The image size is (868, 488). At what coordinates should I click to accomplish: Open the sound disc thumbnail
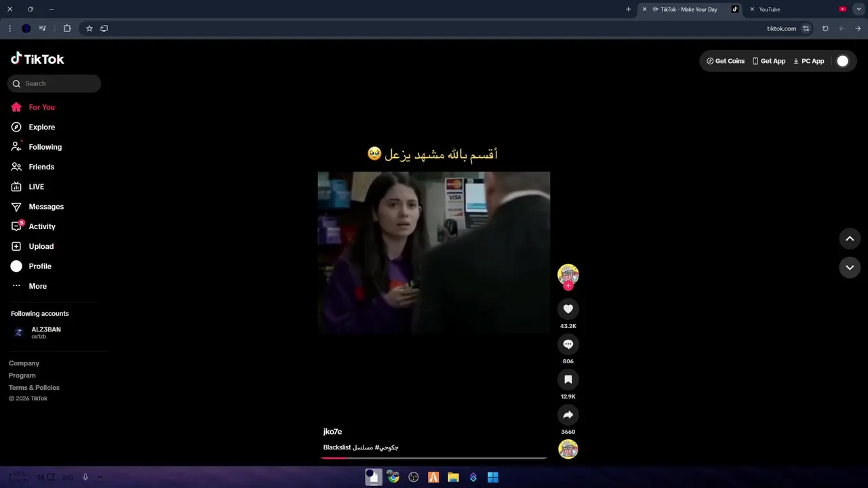click(568, 449)
